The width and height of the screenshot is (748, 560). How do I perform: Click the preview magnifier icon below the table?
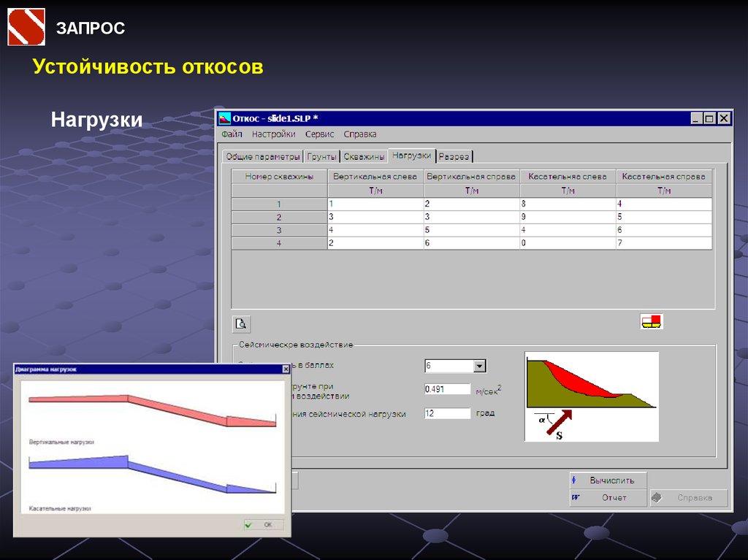click(x=241, y=324)
